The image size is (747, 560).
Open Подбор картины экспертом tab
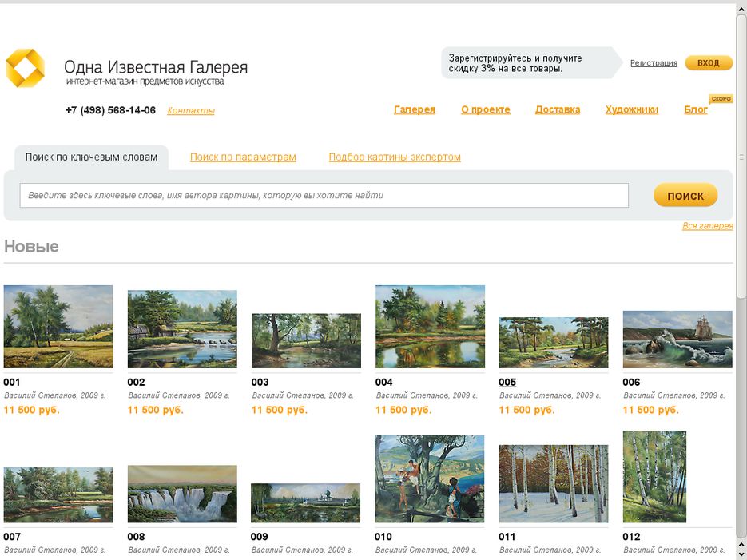[395, 157]
